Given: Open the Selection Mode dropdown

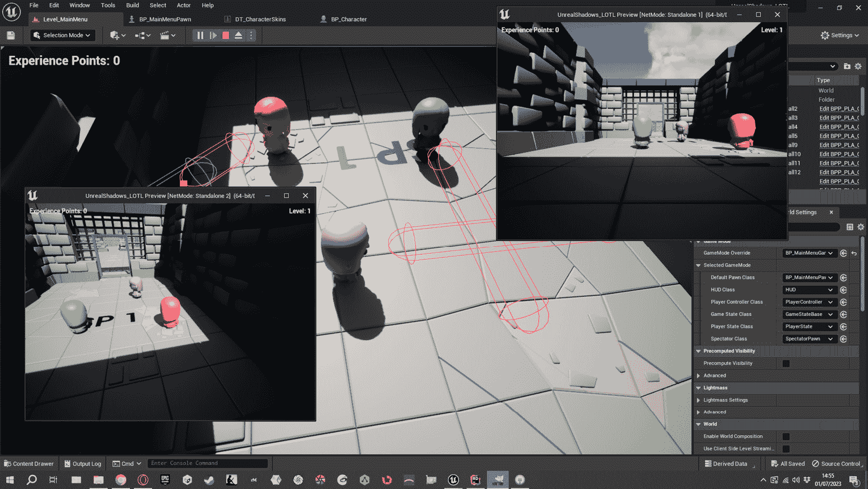Looking at the screenshot, I should pyautogui.click(x=62, y=35).
